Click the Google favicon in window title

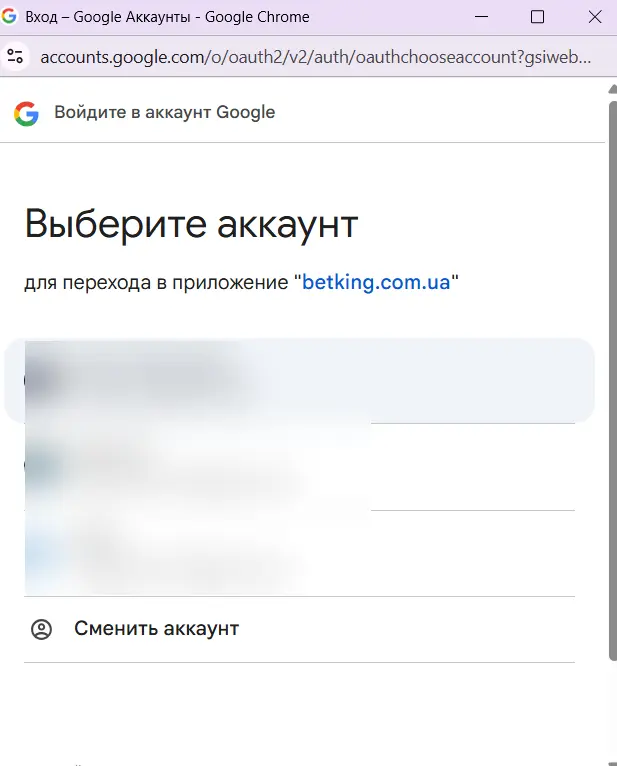(x=9, y=16)
